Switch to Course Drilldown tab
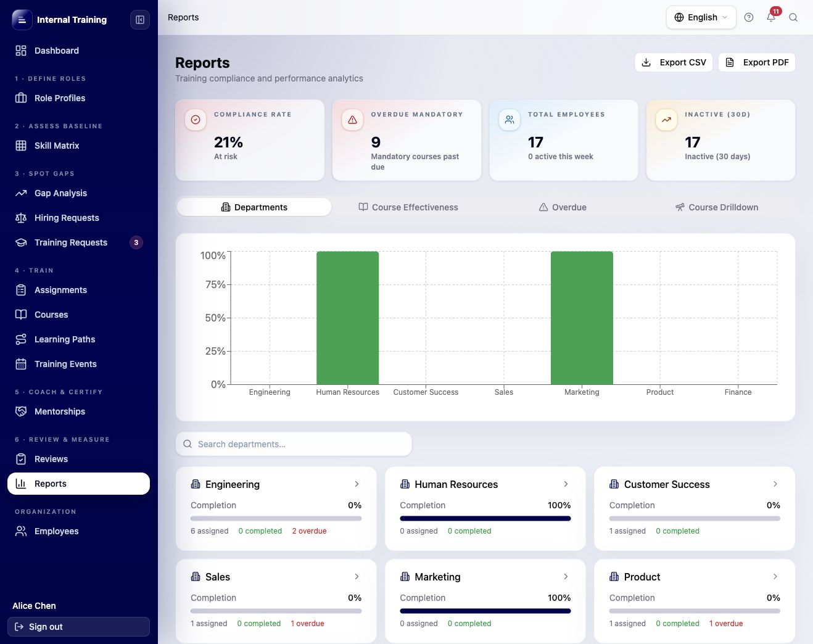 (717, 207)
